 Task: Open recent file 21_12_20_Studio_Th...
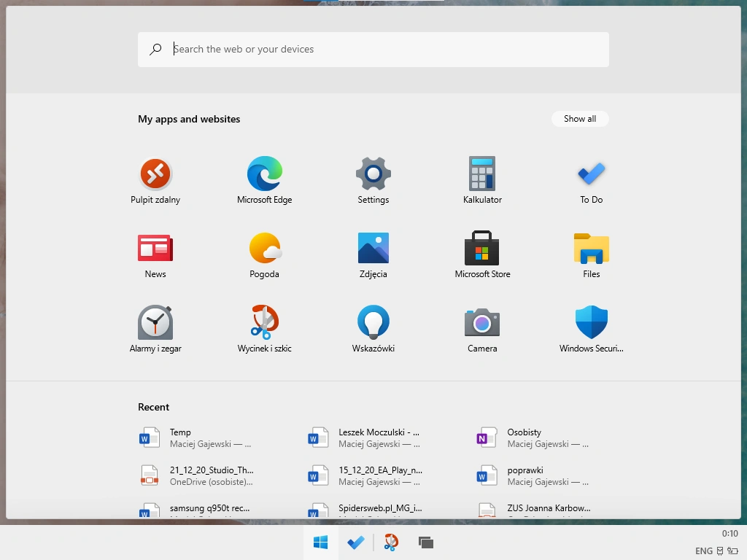pyautogui.click(x=196, y=475)
